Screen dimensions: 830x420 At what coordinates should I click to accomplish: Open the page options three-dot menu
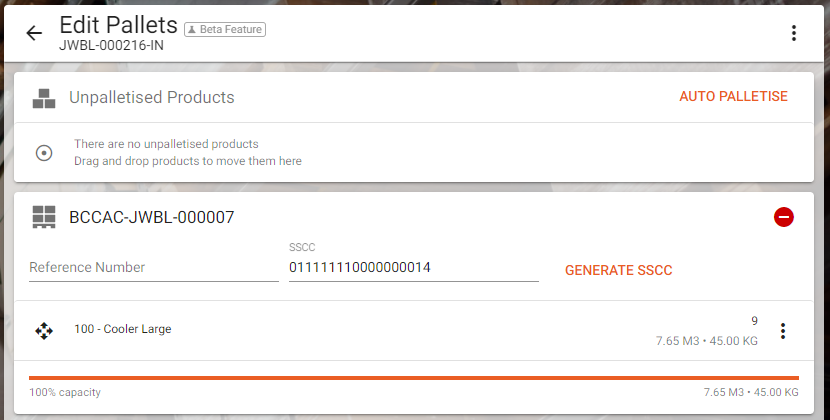pos(794,33)
